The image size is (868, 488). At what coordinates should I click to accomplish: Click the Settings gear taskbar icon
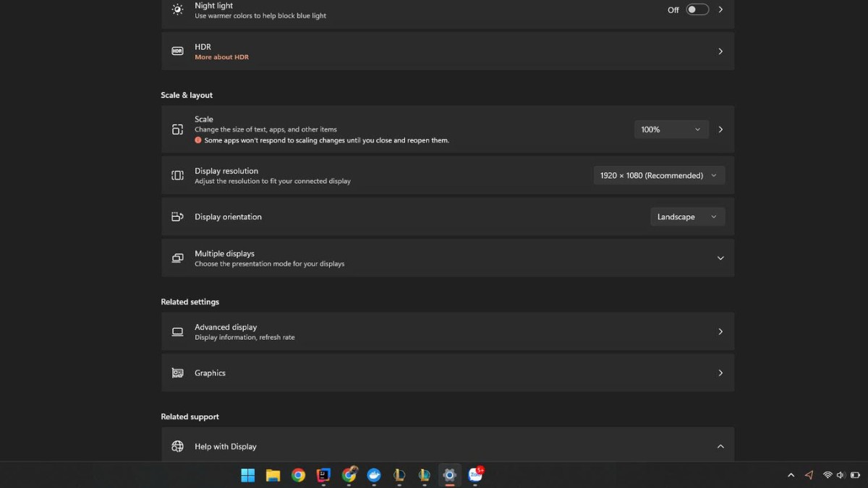click(449, 475)
